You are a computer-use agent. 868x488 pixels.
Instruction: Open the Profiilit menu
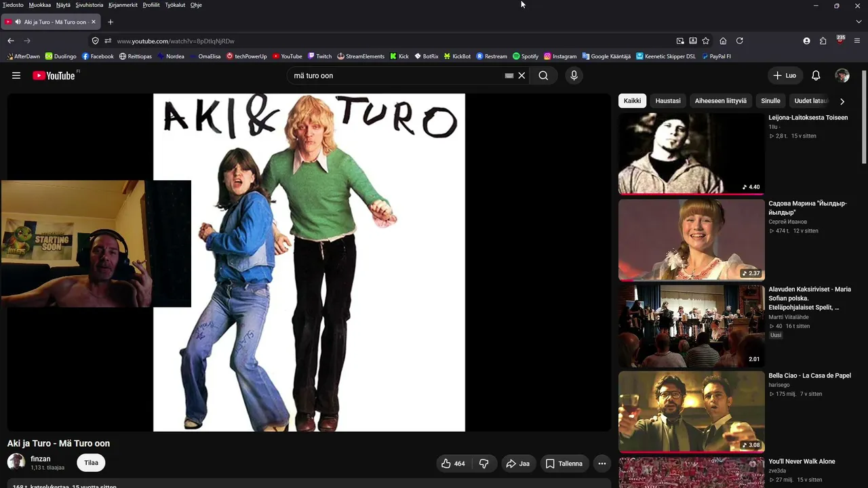[151, 5]
